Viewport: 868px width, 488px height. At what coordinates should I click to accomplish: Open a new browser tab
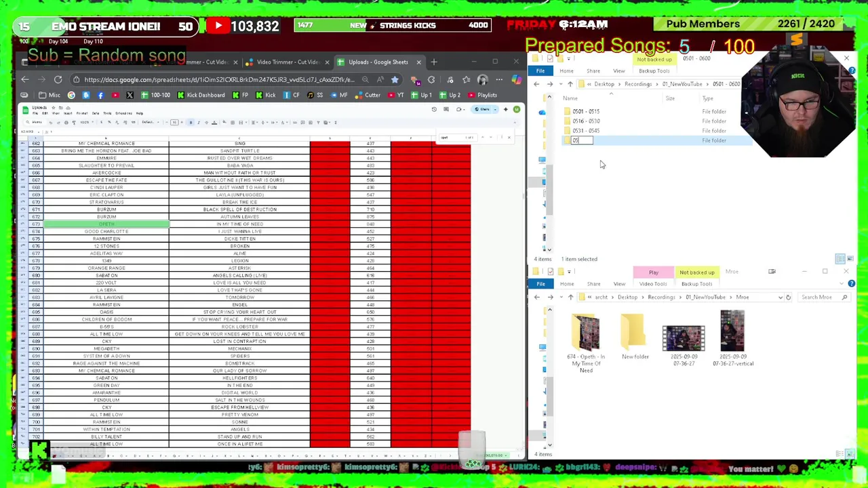[434, 62]
